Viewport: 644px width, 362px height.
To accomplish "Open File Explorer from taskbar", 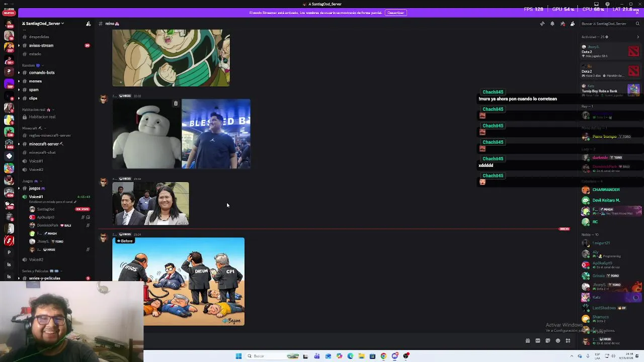I will click(361, 356).
